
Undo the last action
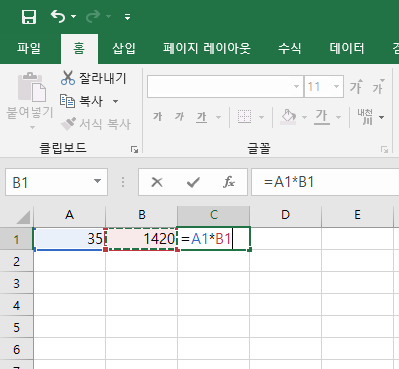(x=58, y=16)
